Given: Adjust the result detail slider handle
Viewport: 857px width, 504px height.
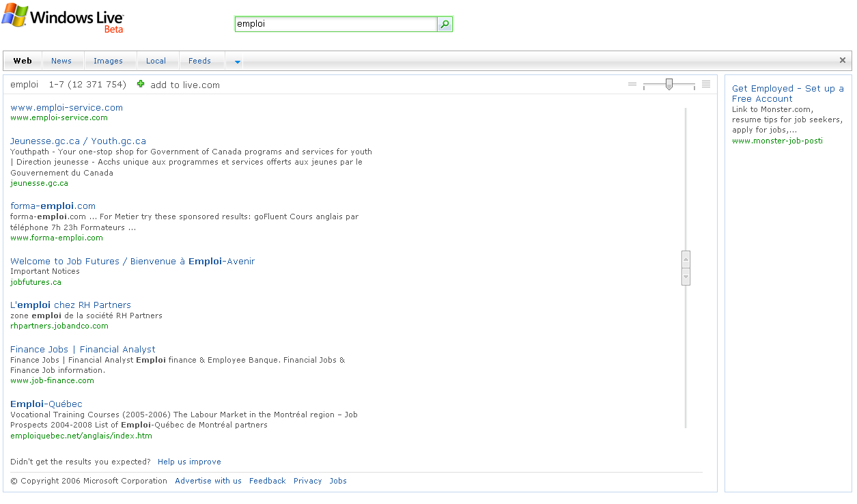Looking at the screenshot, I should [669, 84].
